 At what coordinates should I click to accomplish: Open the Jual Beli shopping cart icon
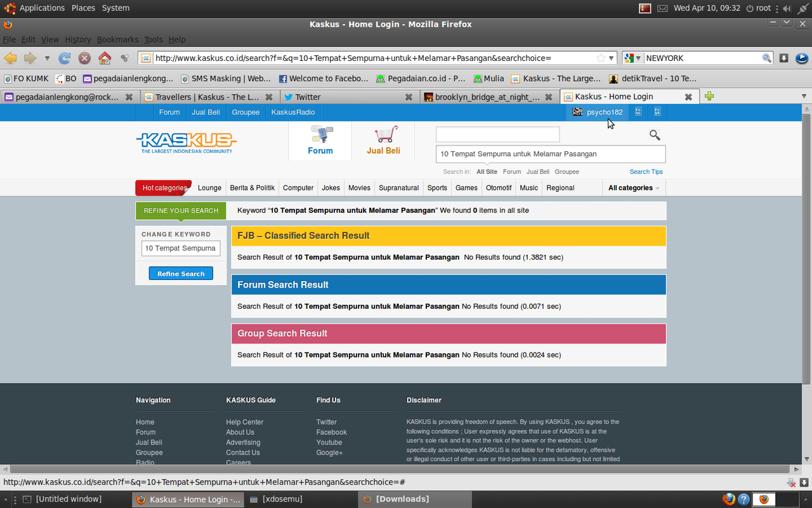(384, 140)
